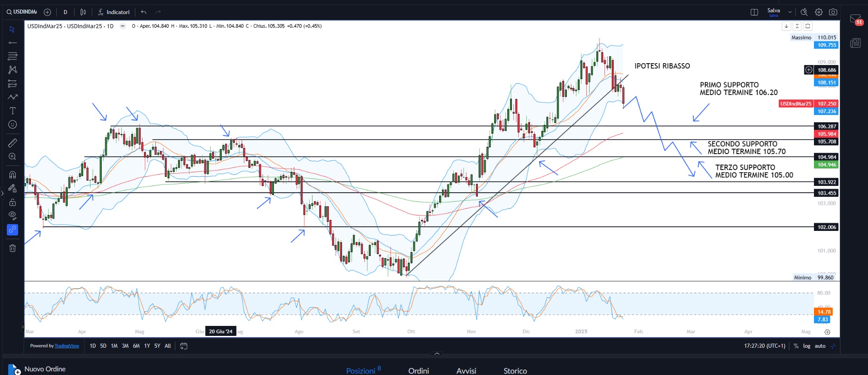
Task: Toggle the log scale option
Action: (807, 346)
